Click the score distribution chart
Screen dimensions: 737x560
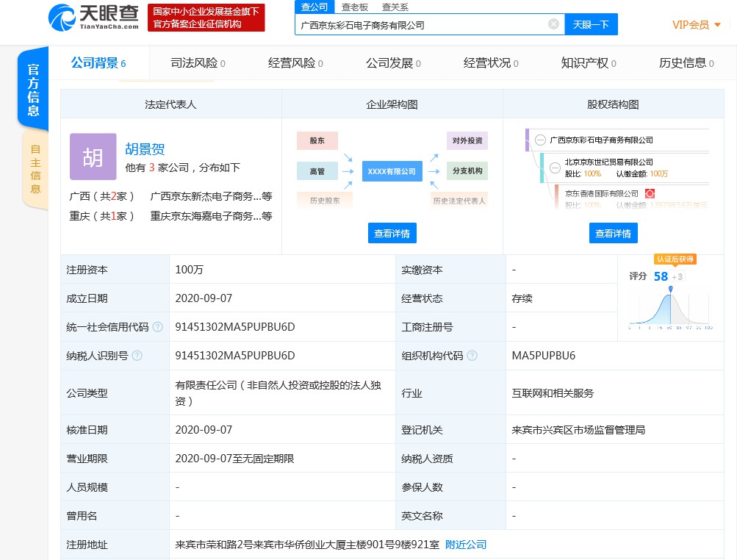pyautogui.click(x=671, y=306)
